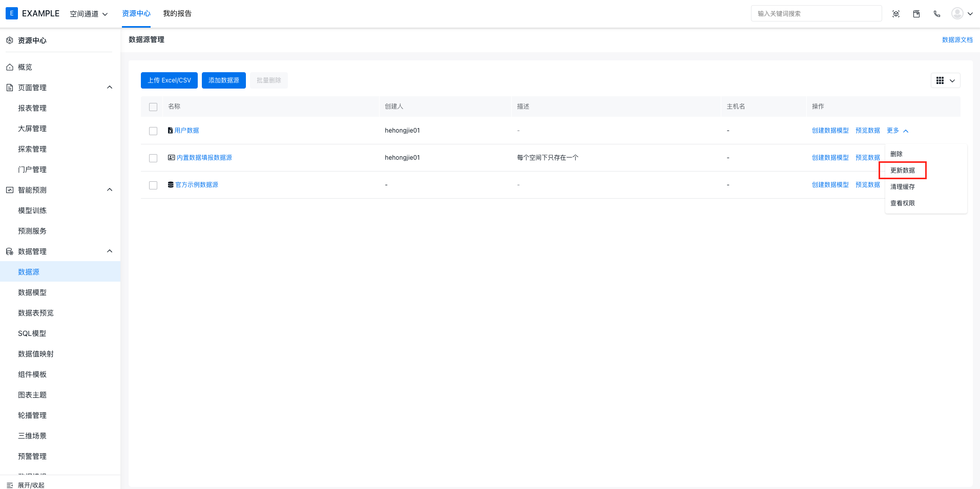This screenshot has height=489, width=980.
Task: Click the chart icon beside 智能预测
Action: (9, 190)
